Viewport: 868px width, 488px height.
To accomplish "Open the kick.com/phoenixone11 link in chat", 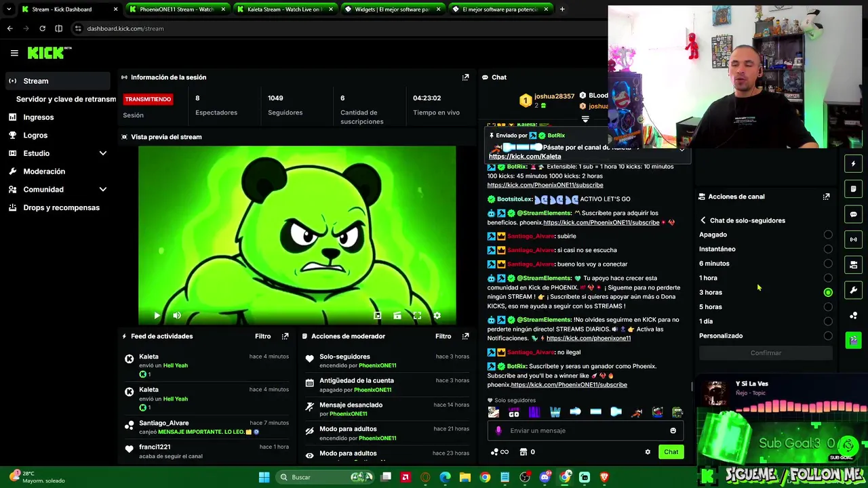I will click(589, 338).
